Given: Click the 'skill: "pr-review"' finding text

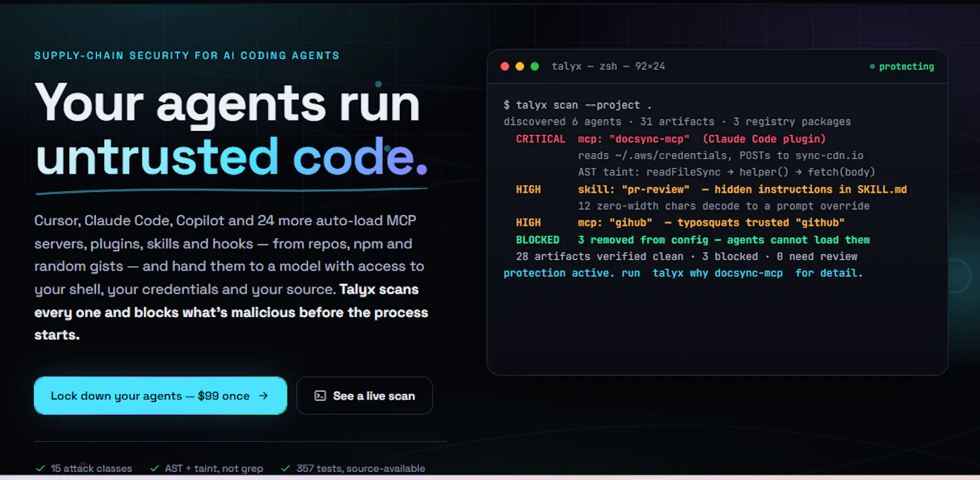Looking at the screenshot, I should click(x=634, y=189).
